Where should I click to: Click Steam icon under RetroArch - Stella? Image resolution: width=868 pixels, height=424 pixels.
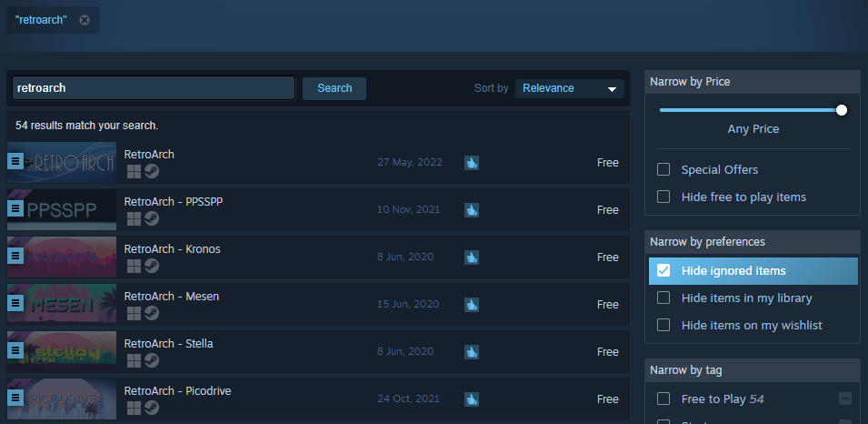pos(152,361)
